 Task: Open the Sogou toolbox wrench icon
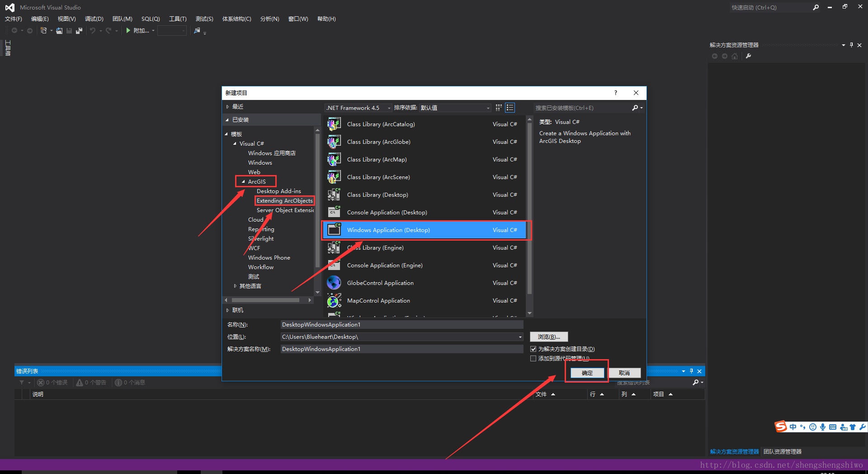coord(862,427)
